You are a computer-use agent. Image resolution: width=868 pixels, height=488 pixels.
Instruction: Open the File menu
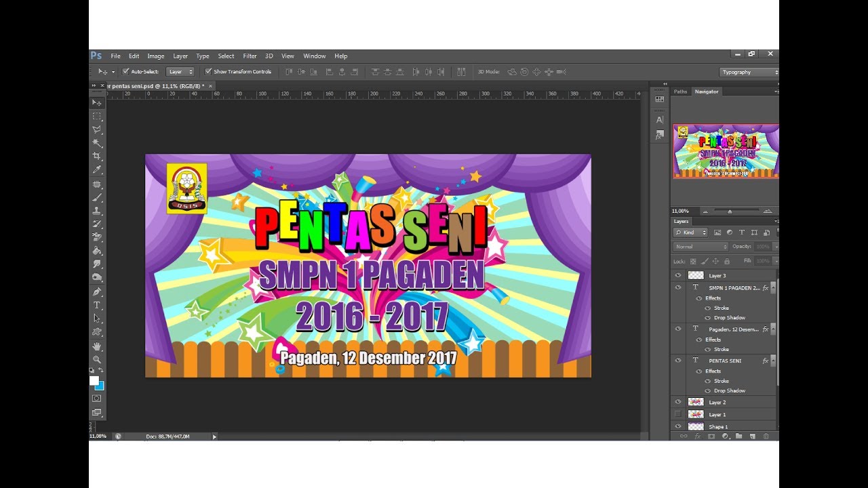(115, 56)
